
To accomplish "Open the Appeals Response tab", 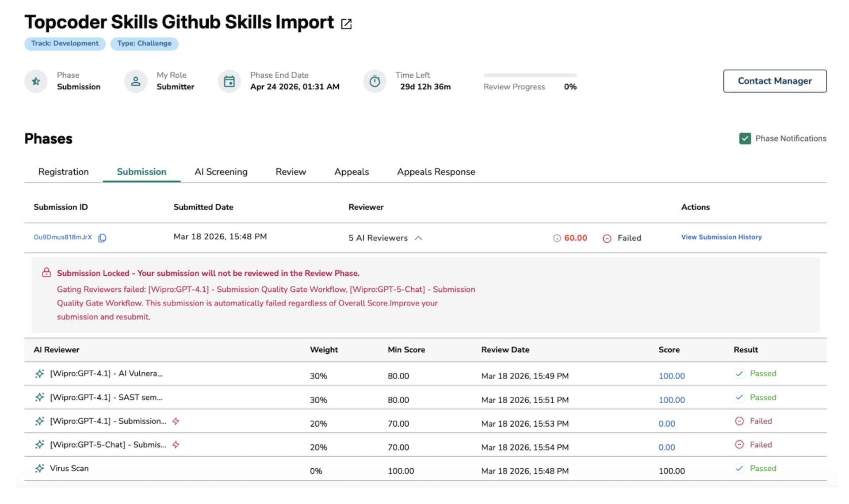I will coord(436,172).
